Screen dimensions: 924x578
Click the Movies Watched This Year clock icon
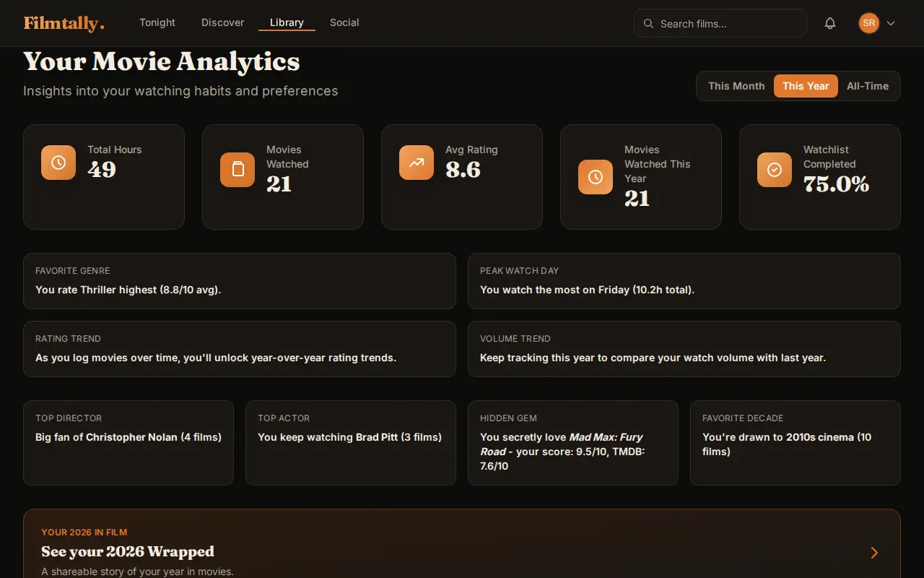point(596,177)
